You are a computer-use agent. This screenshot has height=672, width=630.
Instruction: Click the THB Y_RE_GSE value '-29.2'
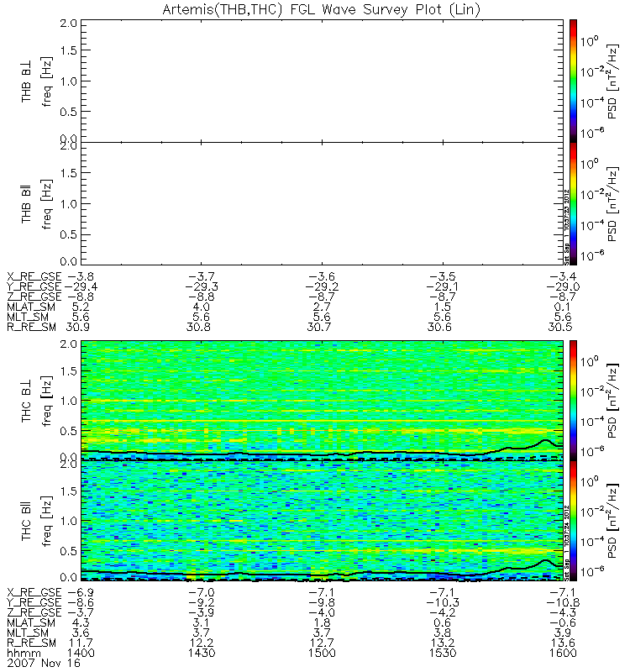click(322, 286)
